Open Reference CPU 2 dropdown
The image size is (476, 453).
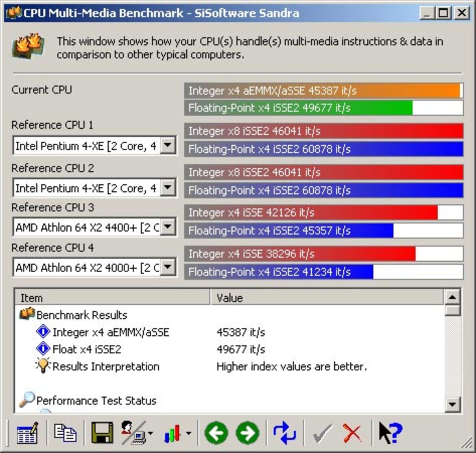click(168, 188)
